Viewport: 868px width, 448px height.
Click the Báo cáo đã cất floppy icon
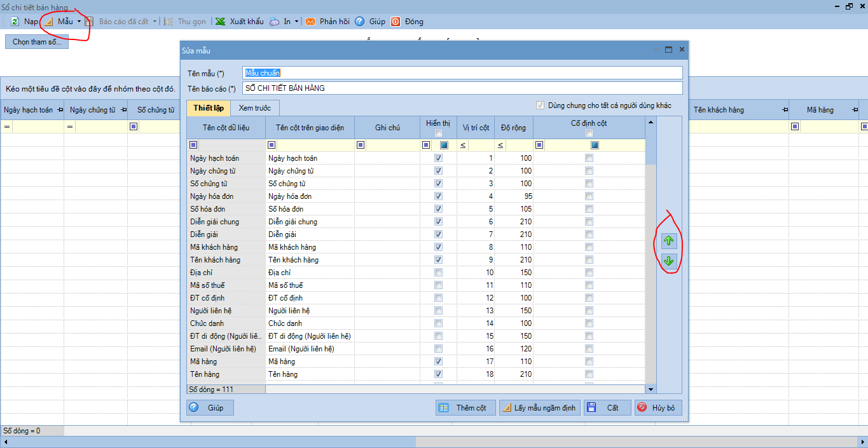(90, 22)
